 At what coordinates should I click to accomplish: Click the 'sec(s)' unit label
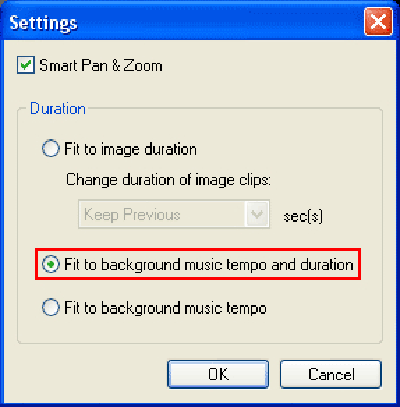[x=303, y=217]
